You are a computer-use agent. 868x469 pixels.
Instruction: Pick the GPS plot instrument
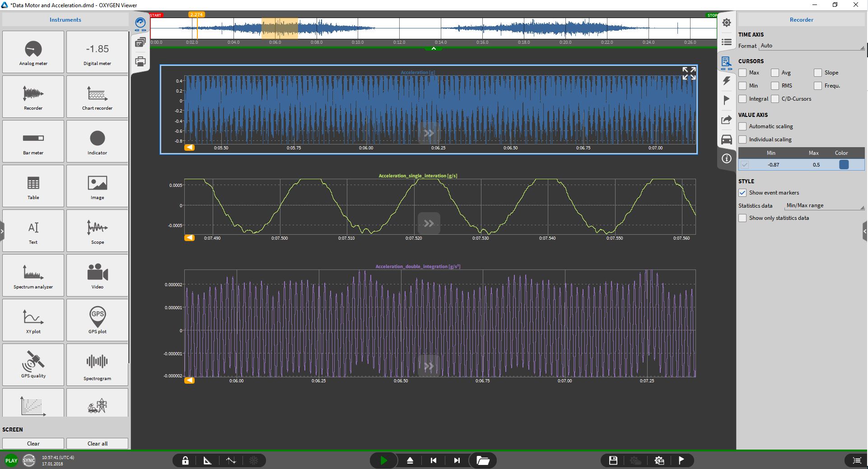(97, 320)
